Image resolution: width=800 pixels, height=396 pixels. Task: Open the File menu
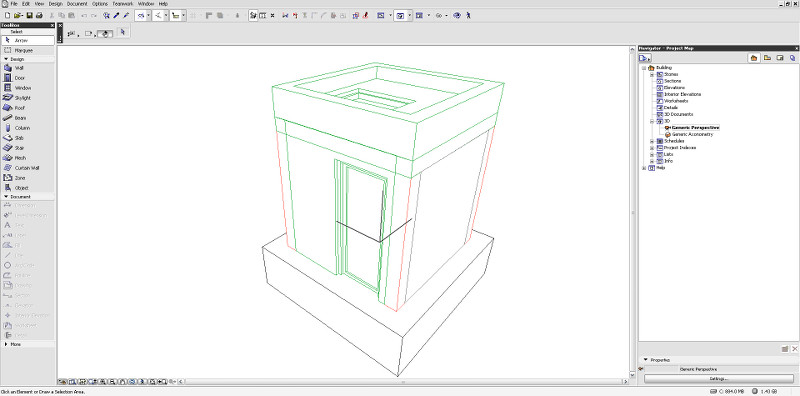[x=14, y=4]
